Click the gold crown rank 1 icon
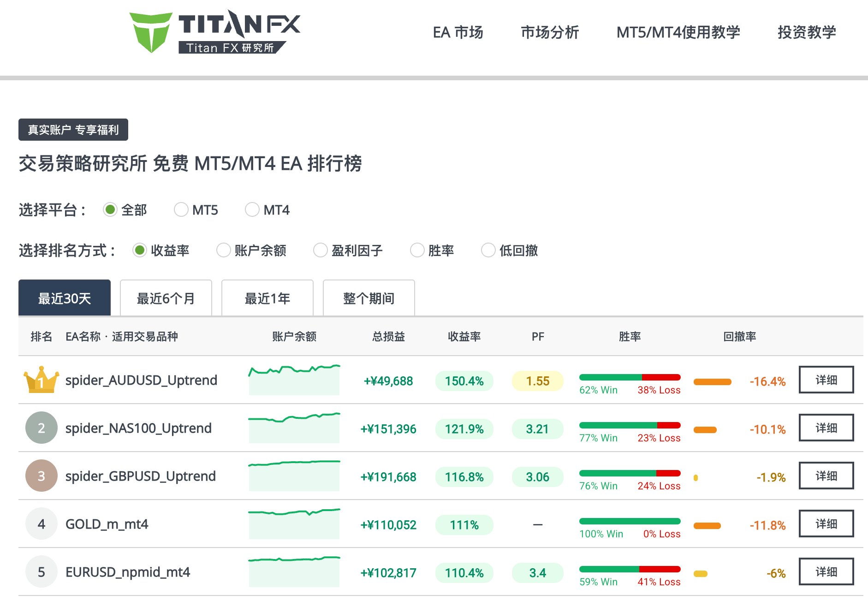 click(x=41, y=380)
